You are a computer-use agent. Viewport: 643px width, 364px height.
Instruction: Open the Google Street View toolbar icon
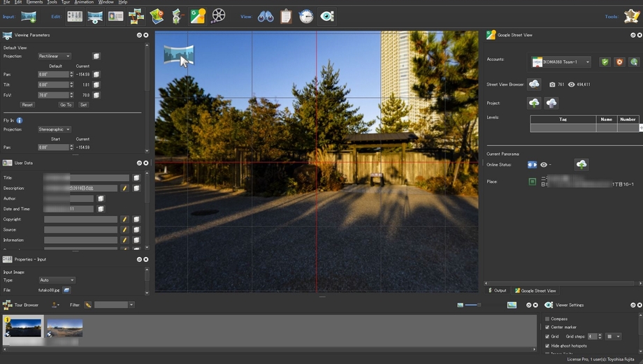pyautogui.click(x=198, y=16)
